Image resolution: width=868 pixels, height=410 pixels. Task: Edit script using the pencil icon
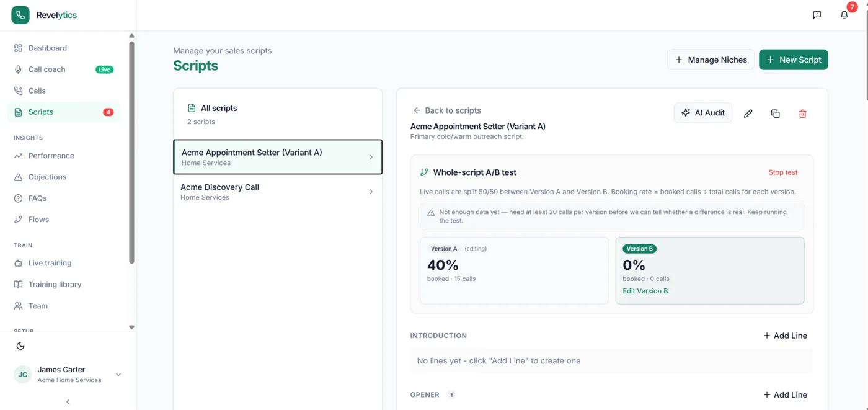[748, 114]
